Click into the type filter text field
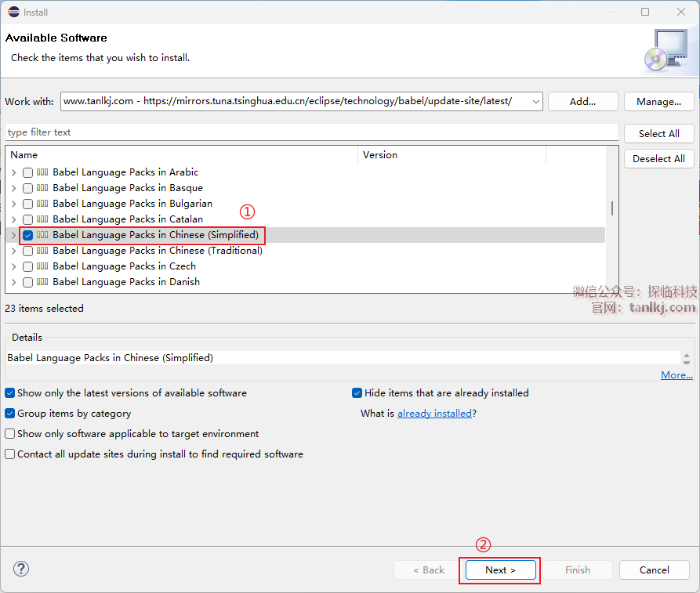 [311, 132]
